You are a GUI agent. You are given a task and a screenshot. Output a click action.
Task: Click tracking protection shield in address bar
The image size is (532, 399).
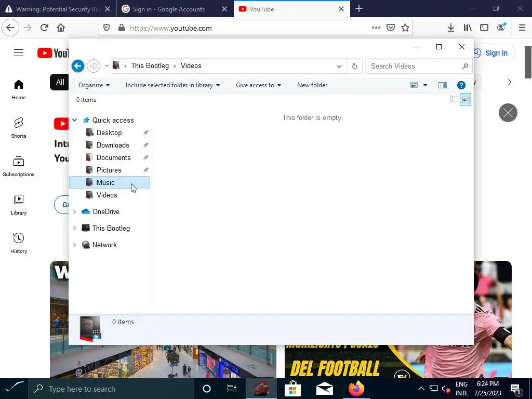point(106,28)
